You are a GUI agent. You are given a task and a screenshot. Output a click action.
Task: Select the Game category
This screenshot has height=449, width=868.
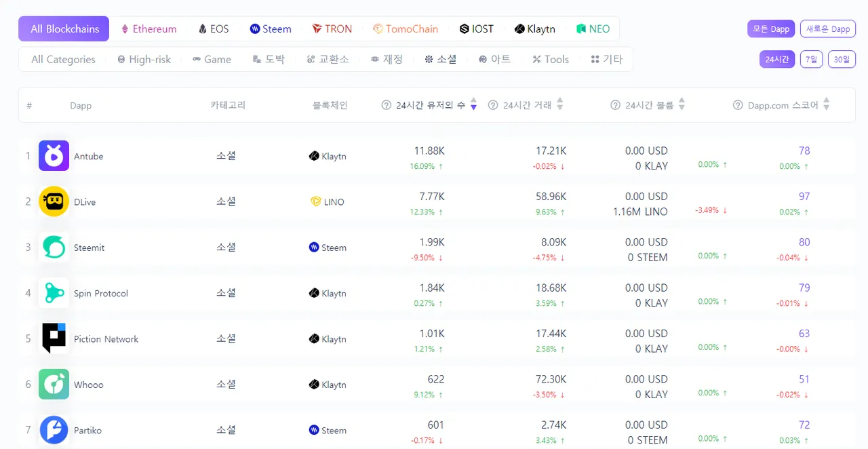tap(212, 59)
